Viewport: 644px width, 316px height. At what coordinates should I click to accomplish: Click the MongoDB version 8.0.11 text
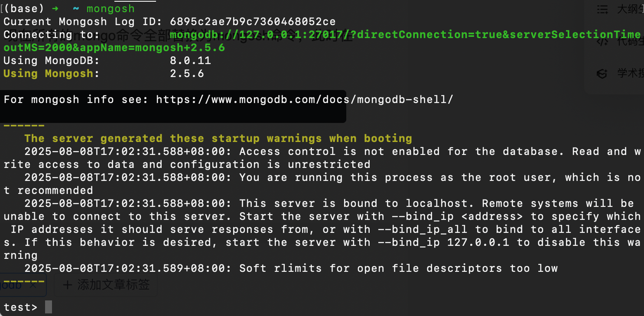190,61
